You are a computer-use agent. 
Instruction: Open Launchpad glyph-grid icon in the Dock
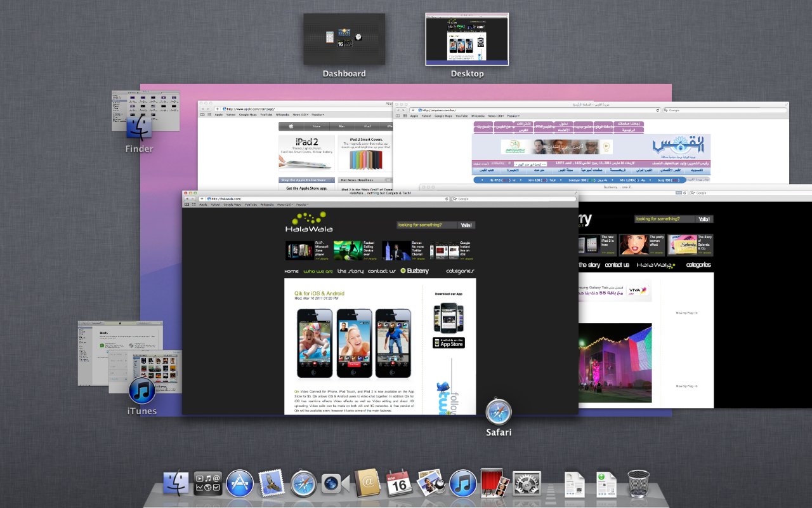pos(208,485)
